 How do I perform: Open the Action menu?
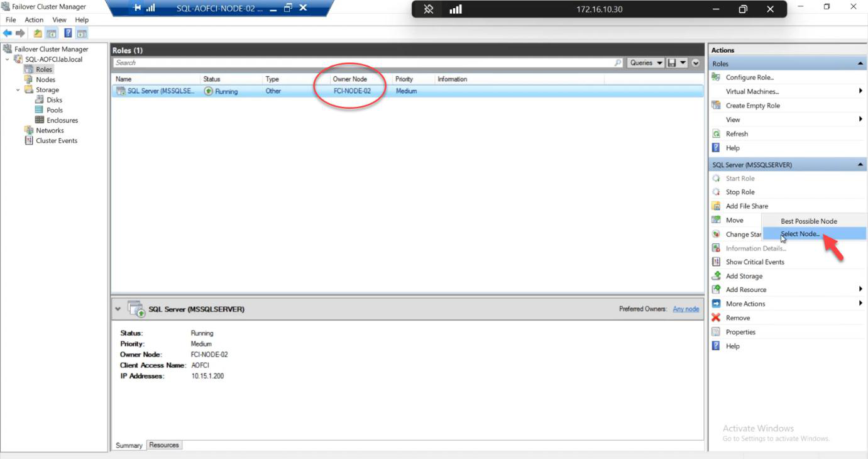(x=34, y=20)
